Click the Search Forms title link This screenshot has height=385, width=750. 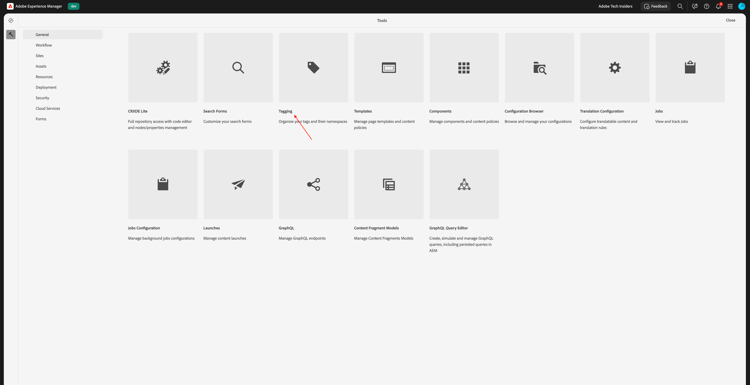(x=215, y=111)
